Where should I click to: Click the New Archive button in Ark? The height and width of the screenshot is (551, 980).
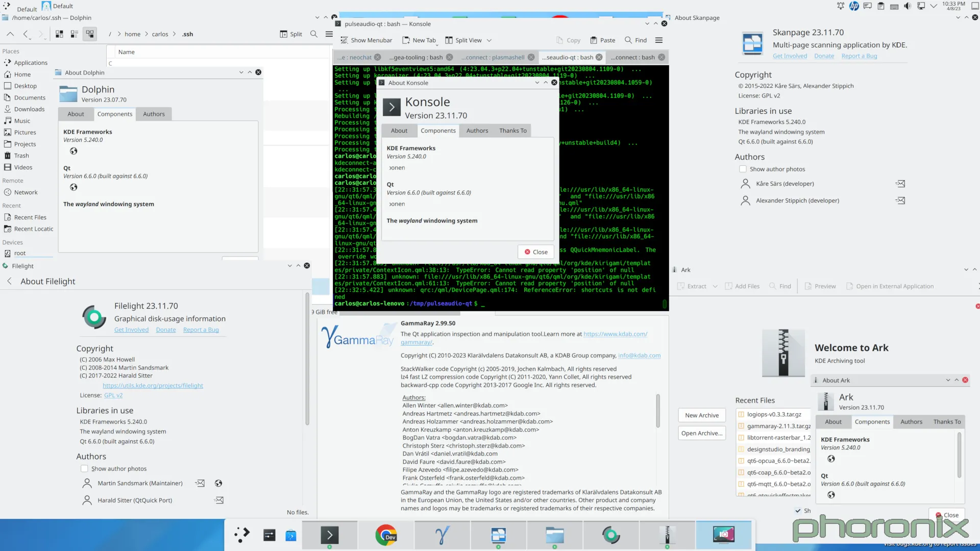[701, 415]
